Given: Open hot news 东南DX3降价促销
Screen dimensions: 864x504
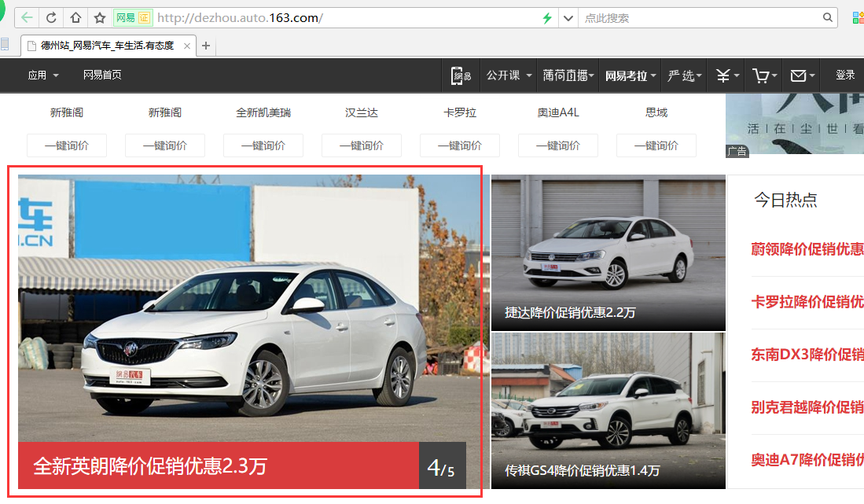Looking at the screenshot, I should click(x=807, y=354).
